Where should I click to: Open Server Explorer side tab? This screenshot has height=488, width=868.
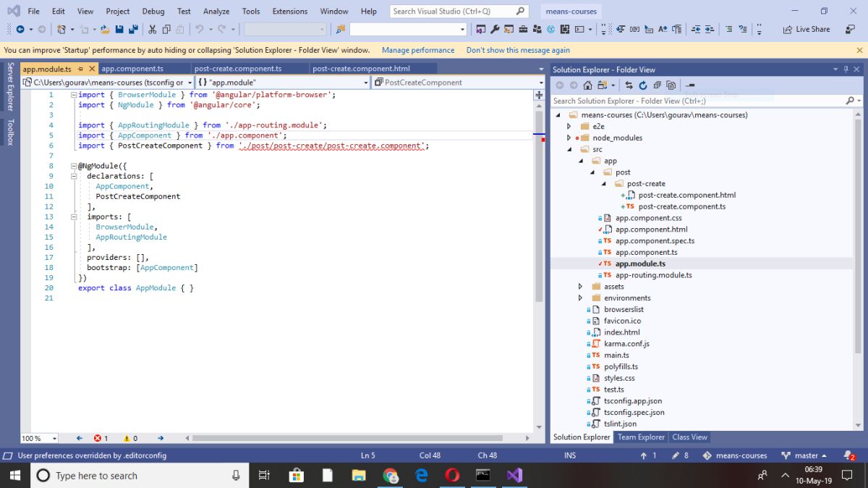point(10,86)
